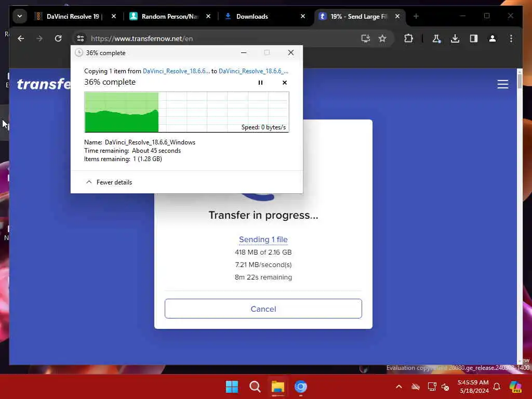Click 'Items remaining: 1 (1.28 GB)' text
532x399 pixels.
[x=123, y=159]
